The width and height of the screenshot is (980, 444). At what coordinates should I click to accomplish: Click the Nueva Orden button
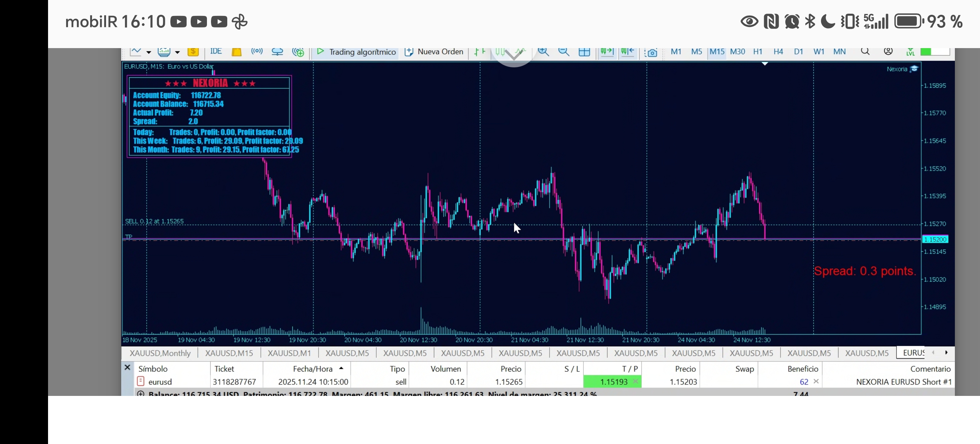tap(434, 52)
